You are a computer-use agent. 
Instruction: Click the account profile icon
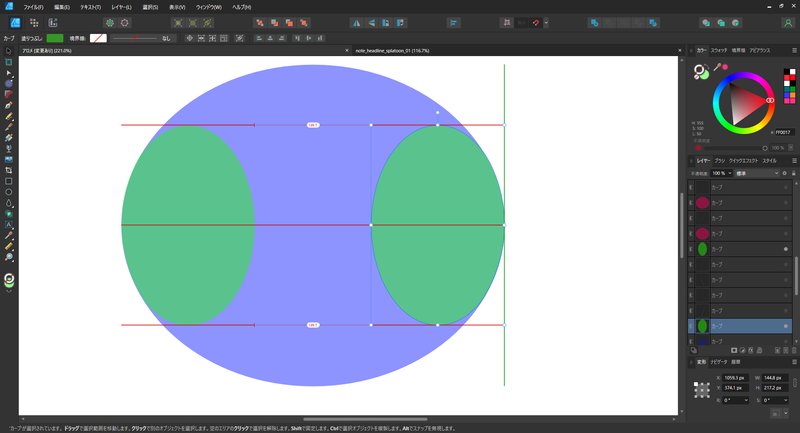(788, 23)
